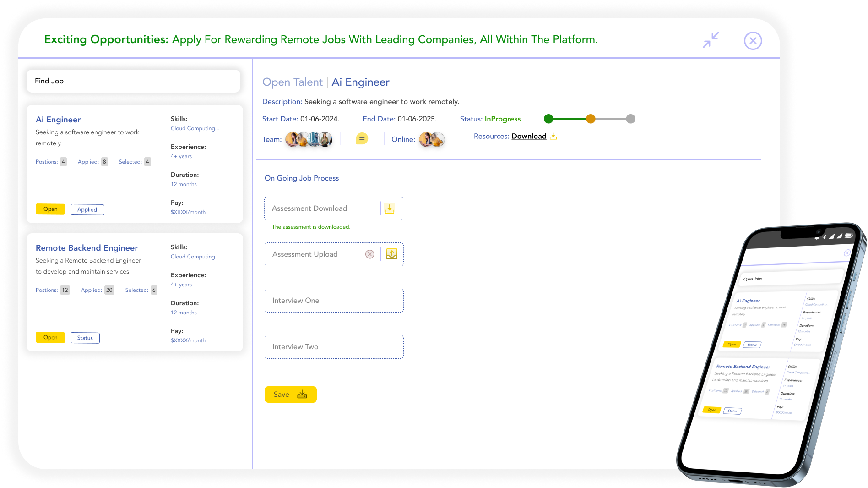Focus the Find Job search field
This screenshot has width=868, height=488.
click(133, 81)
